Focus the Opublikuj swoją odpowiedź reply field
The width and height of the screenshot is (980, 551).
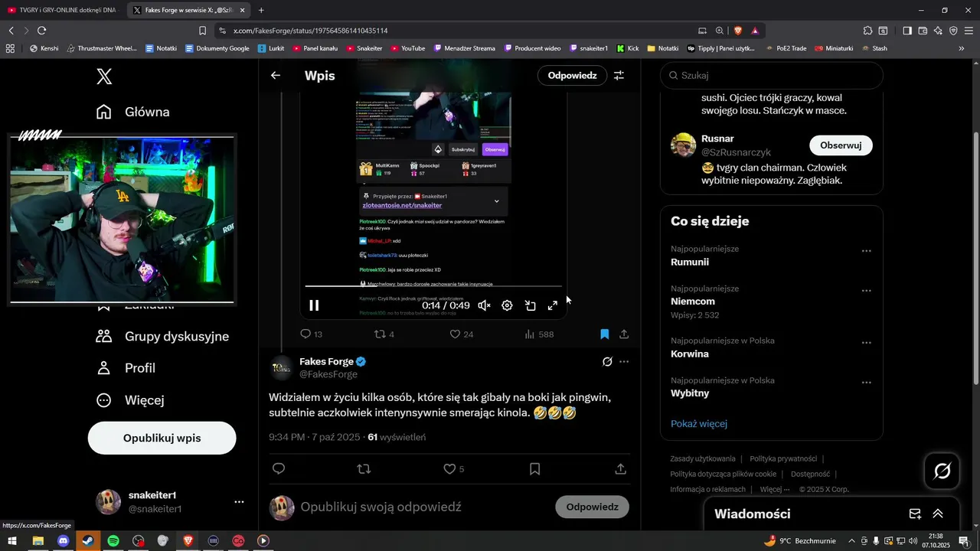click(x=381, y=507)
